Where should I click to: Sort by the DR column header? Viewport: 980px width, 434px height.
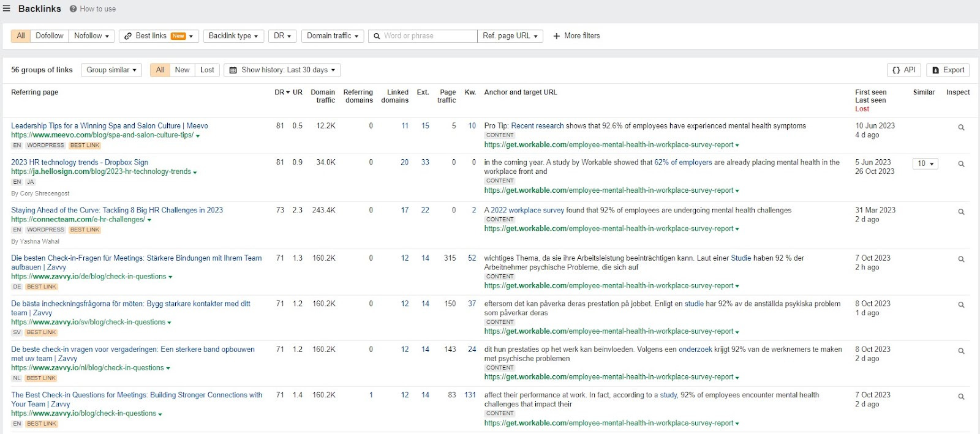tap(282, 92)
